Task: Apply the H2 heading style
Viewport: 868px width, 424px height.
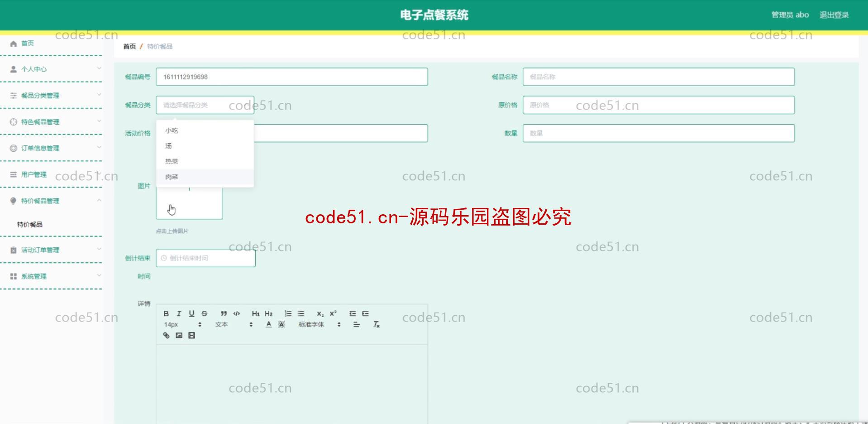Action: pyautogui.click(x=268, y=313)
